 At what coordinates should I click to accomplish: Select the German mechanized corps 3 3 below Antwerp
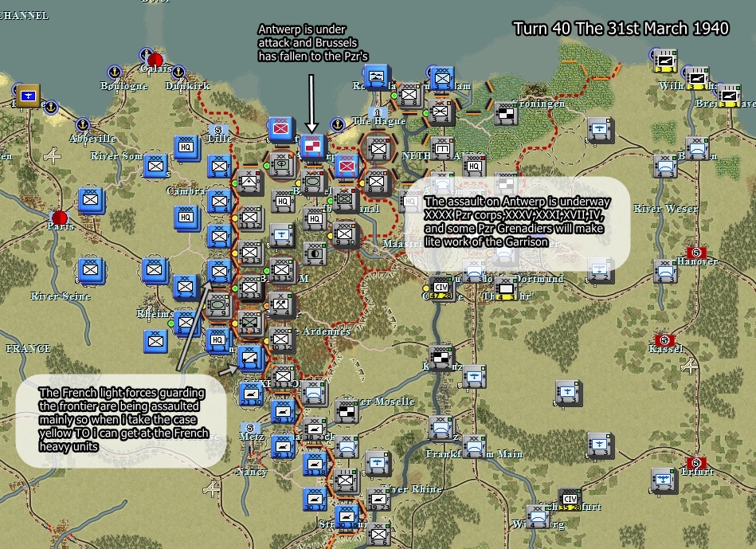[x=344, y=200]
